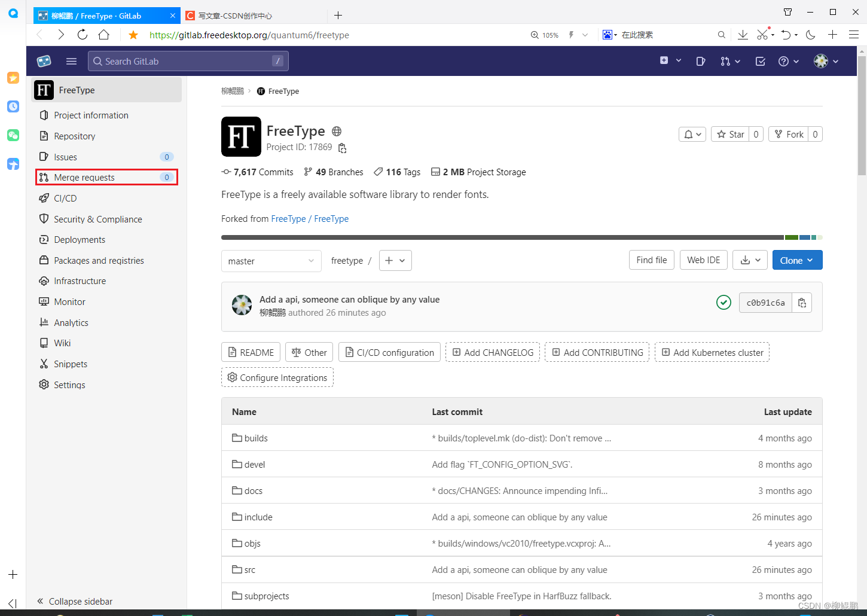This screenshot has height=616, width=867.
Task: Open Configure Integrations button
Action: click(x=277, y=377)
